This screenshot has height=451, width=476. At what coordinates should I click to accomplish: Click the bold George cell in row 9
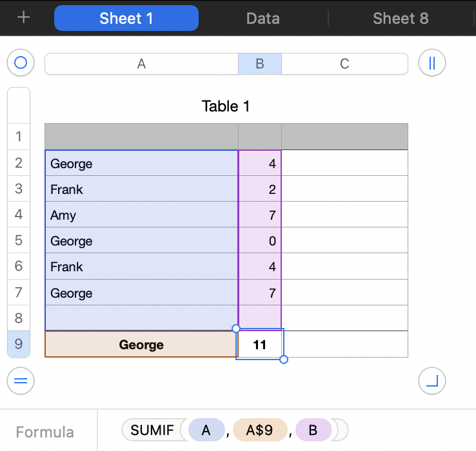tap(141, 345)
